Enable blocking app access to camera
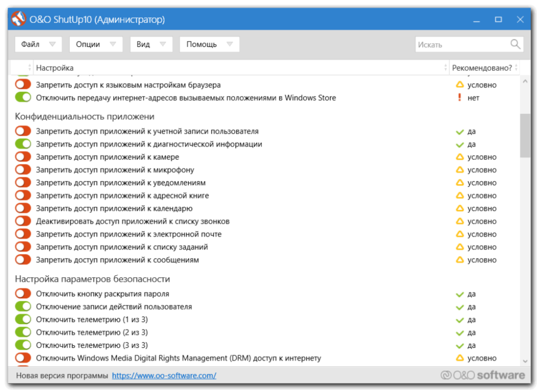The width and height of the screenshot is (539, 392). (23, 157)
